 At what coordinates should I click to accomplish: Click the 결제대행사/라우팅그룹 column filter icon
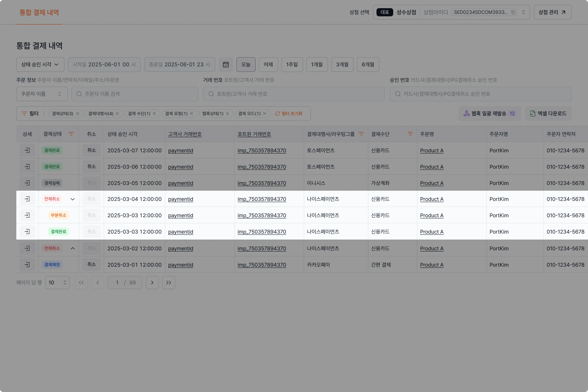pyautogui.click(x=361, y=134)
